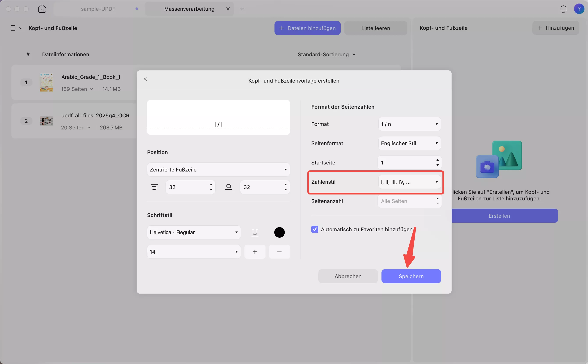This screenshot has height=364, width=588.
Task: Expand the Helvetica Regular font dropdown
Action: point(194,232)
